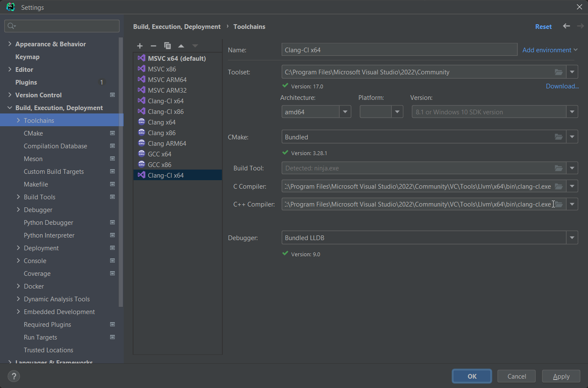
Task: Select MSVC ARM64 toolchain
Action: (178, 79)
